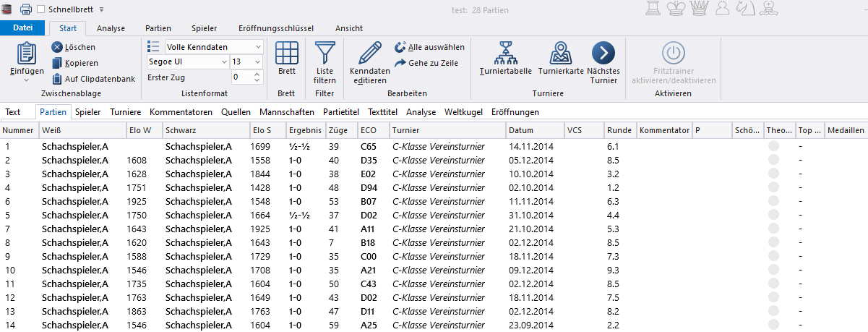Open the Brett chessboard view
This screenshot has height=332, width=868.
pyautogui.click(x=287, y=55)
